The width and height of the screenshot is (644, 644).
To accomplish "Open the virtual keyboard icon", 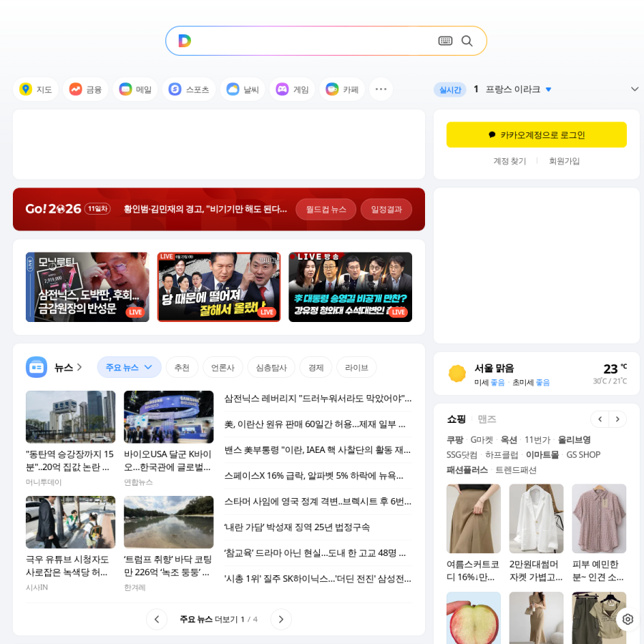I will [x=445, y=41].
